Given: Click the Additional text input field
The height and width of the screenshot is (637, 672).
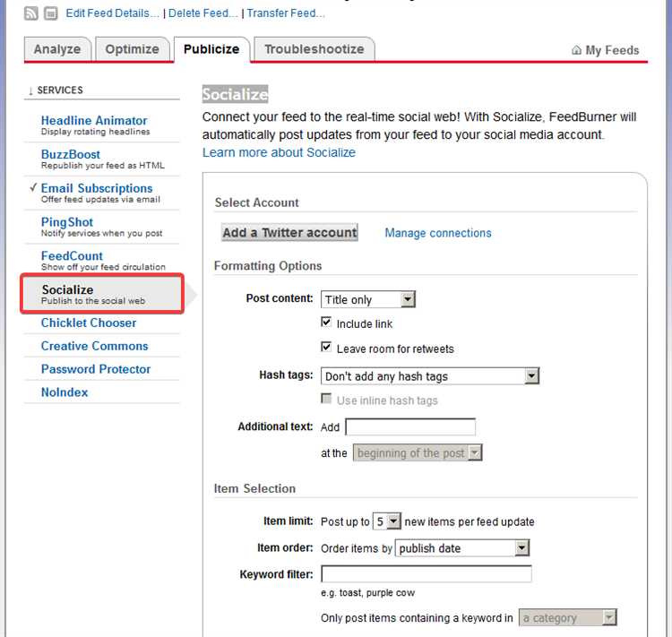Looking at the screenshot, I should pos(410,427).
